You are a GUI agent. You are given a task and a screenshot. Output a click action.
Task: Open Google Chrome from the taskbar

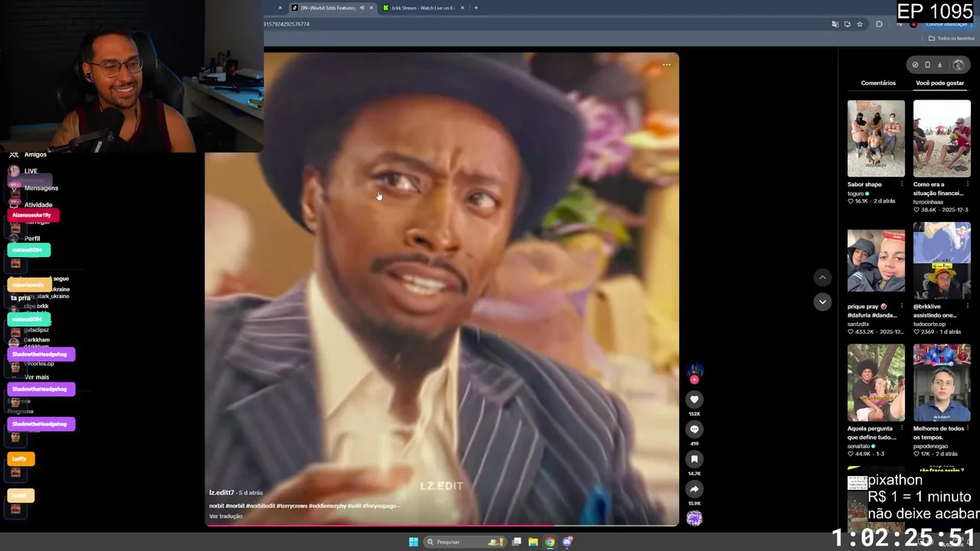point(550,542)
